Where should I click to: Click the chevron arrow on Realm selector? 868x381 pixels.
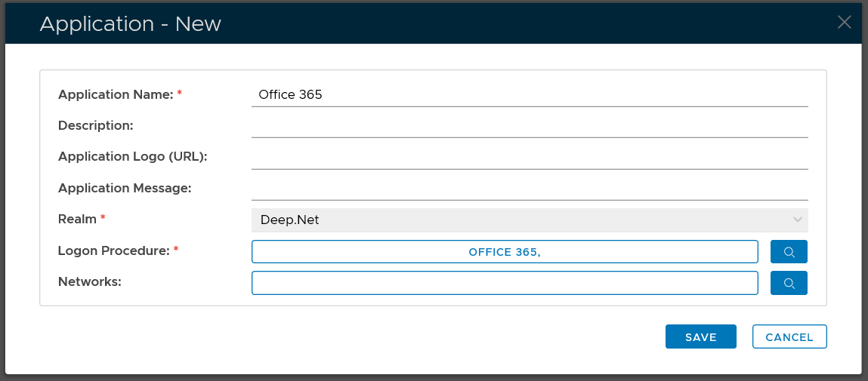click(x=797, y=220)
